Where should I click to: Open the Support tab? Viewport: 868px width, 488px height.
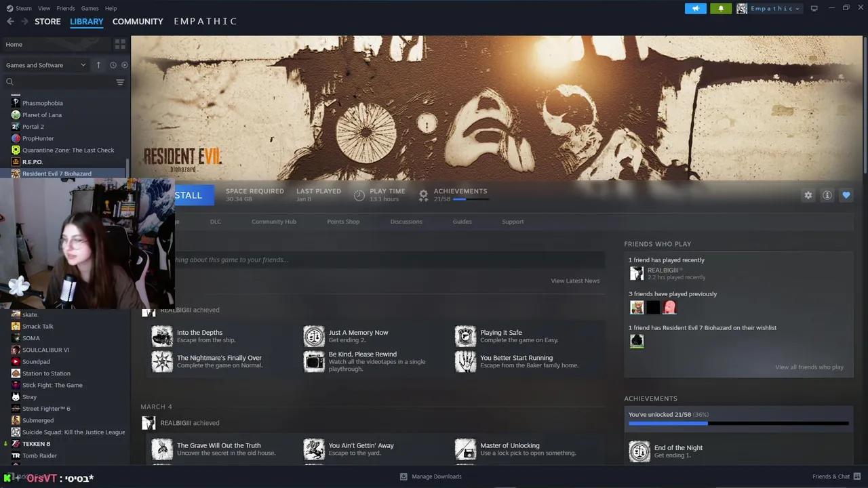(x=513, y=222)
